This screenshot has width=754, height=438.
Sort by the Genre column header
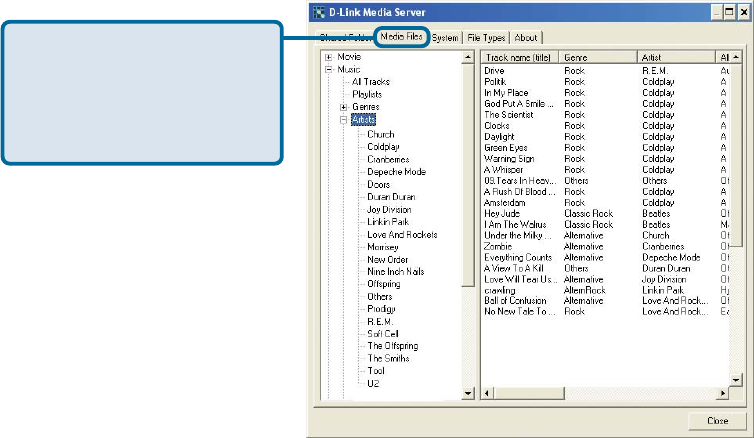click(598, 58)
